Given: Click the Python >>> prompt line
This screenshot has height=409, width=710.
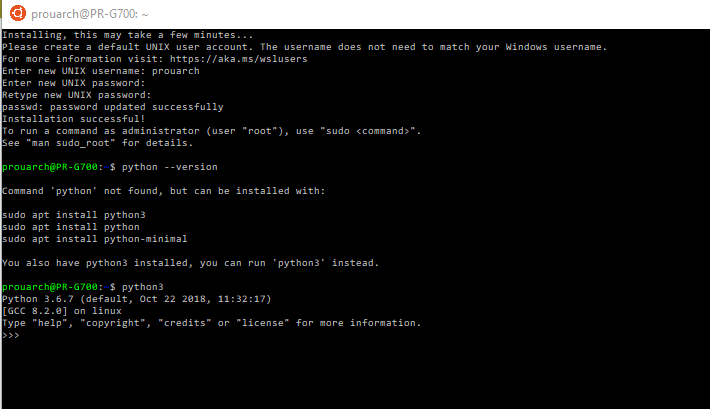Looking at the screenshot, I should coord(11,335).
